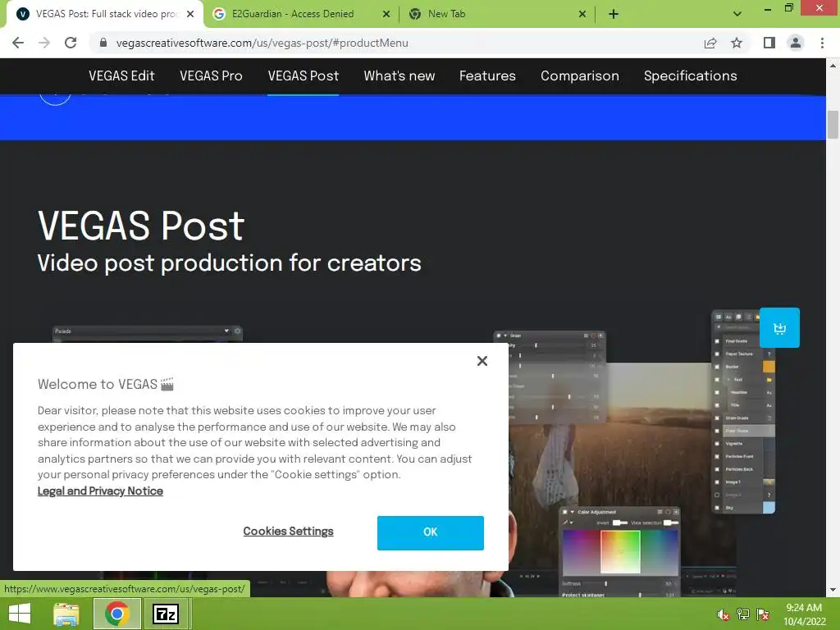Click the network tray icon

pos(743,614)
